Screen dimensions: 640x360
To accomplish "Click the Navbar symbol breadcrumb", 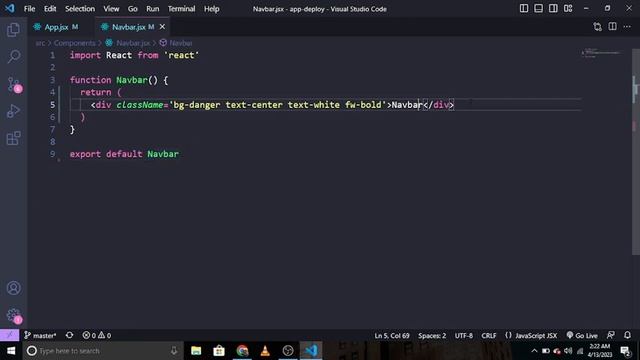I will pos(180,43).
